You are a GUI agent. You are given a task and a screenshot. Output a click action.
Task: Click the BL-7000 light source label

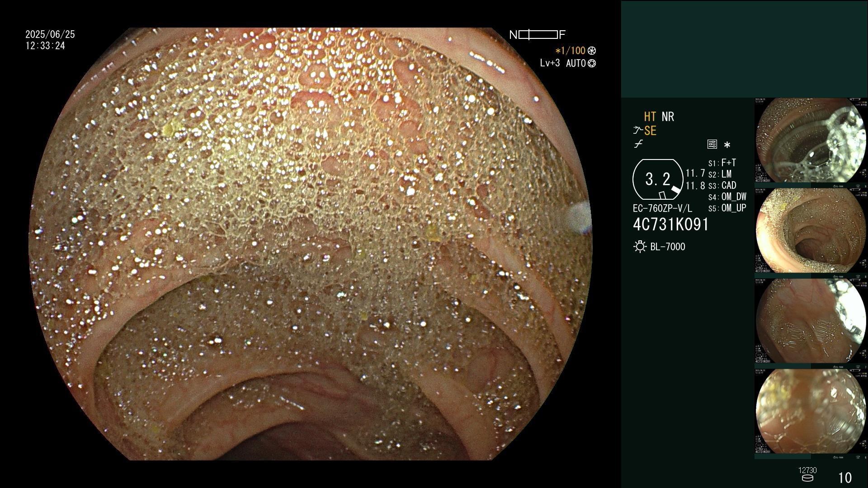(668, 247)
